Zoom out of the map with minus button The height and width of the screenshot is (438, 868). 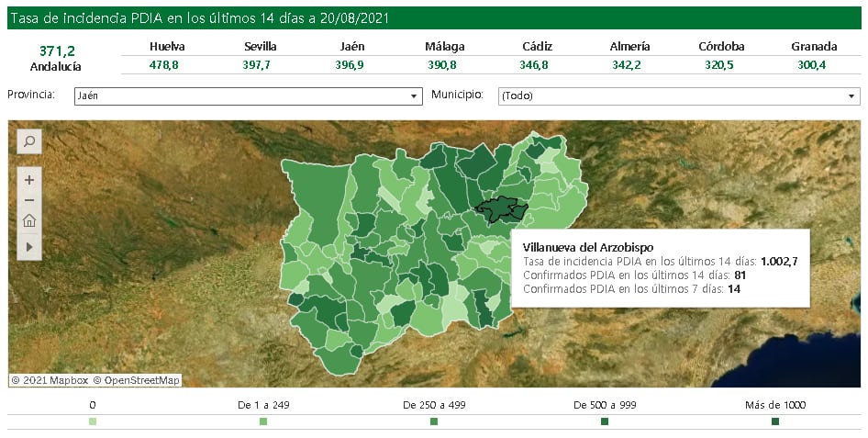pyautogui.click(x=29, y=200)
